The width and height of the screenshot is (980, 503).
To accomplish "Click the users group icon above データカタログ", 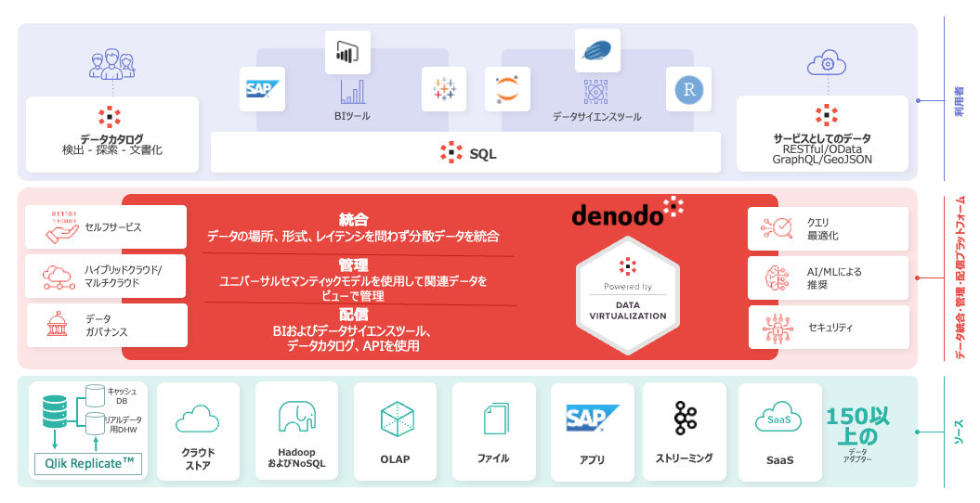I will point(112,64).
